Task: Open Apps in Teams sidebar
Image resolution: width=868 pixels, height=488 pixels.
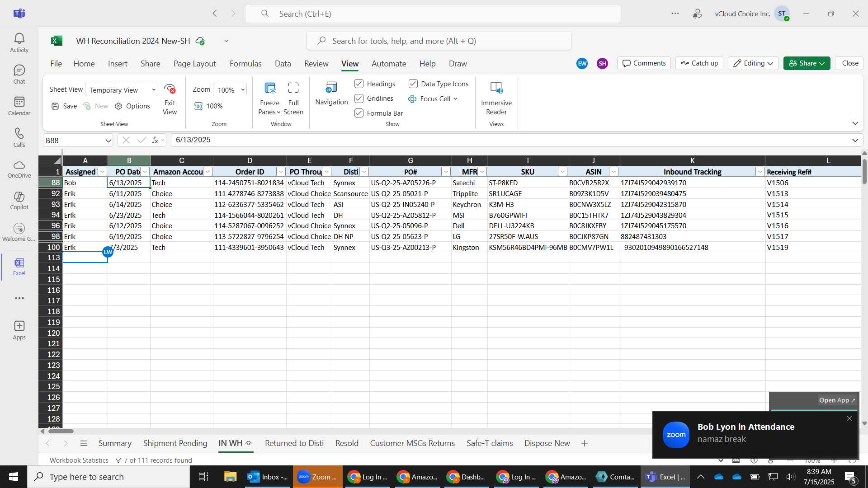Action: [x=19, y=331]
